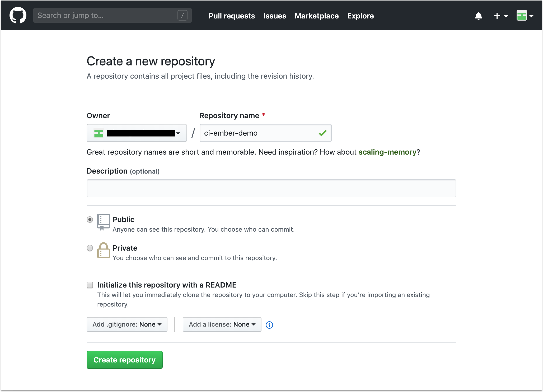Click the Private repository lock icon
The width and height of the screenshot is (543, 392).
(103, 250)
